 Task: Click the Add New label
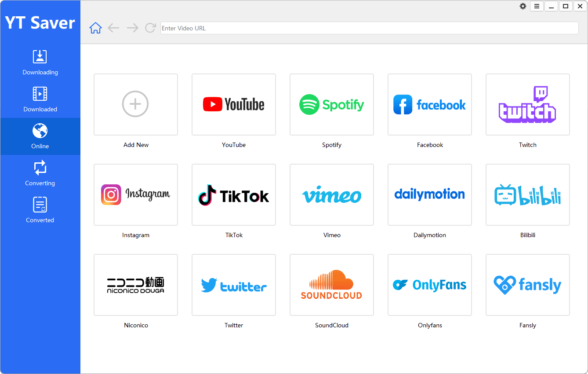click(136, 145)
